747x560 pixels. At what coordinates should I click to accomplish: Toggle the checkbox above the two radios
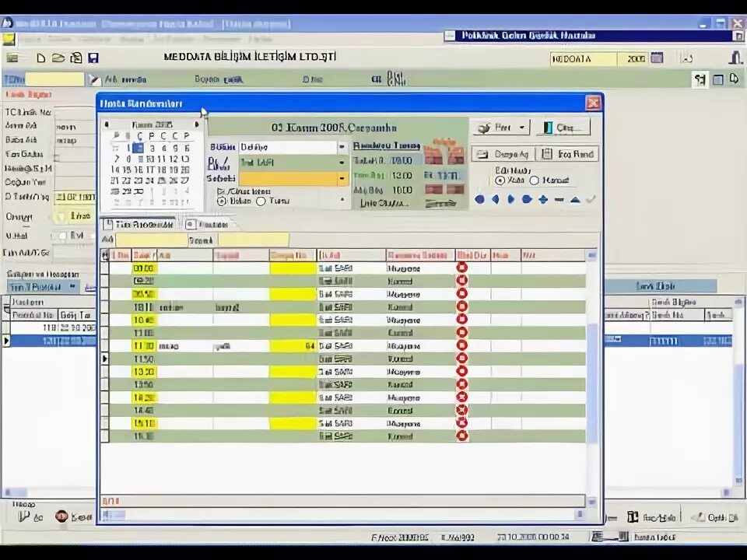click(220, 191)
